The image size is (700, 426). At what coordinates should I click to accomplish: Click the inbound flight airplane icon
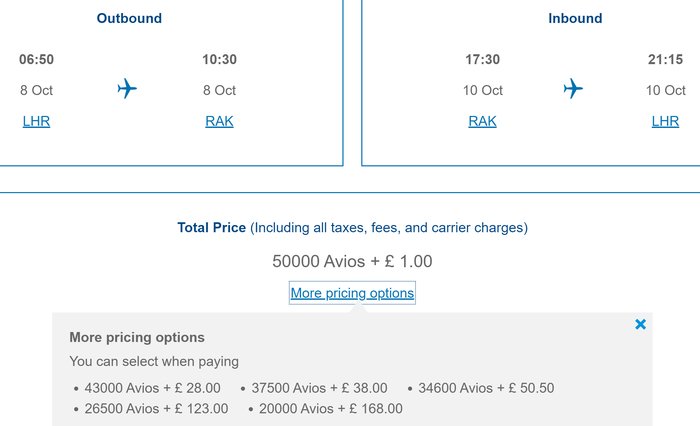[x=573, y=88]
